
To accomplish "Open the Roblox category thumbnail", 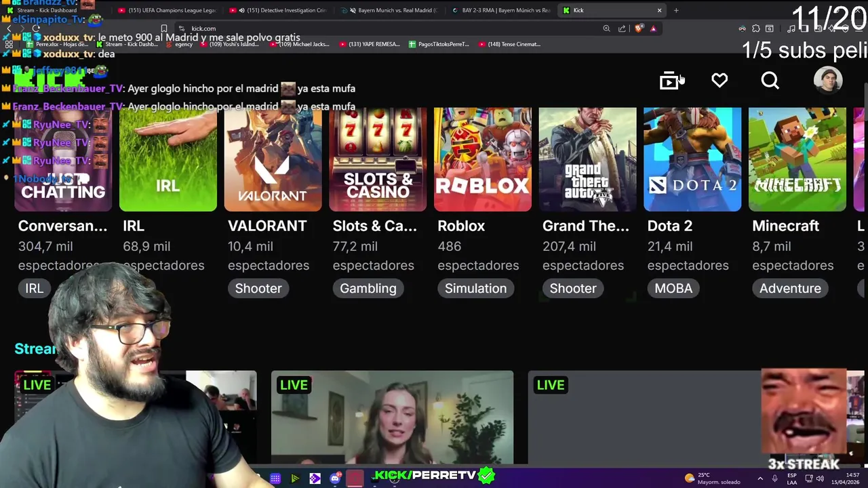I will click(x=483, y=159).
